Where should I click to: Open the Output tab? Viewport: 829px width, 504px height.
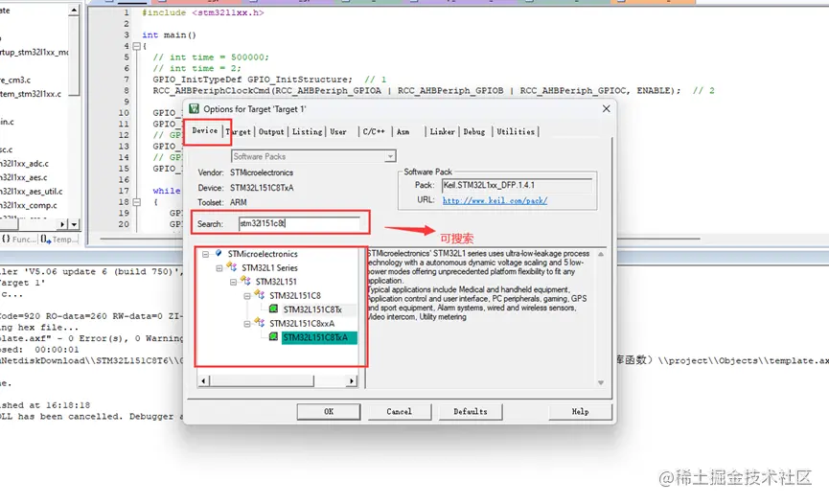click(271, 131)
